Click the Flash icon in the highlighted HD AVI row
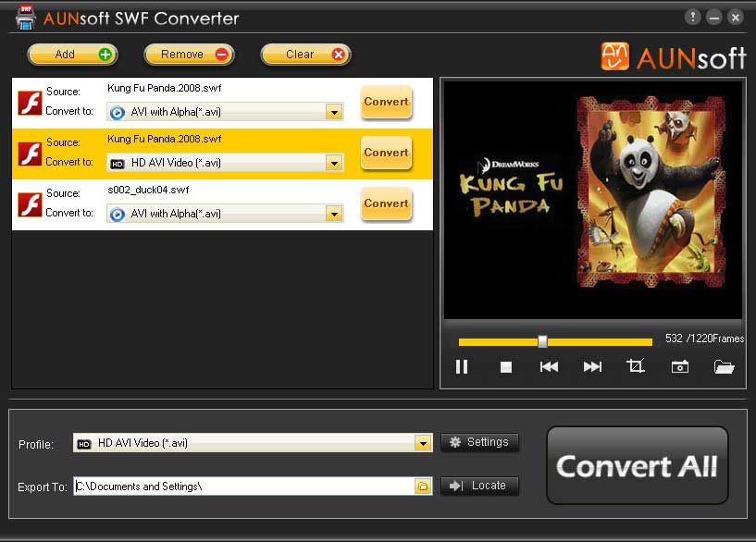Image resolution: width=756 pixels, height=542 pixels. [x=30, y=154]
